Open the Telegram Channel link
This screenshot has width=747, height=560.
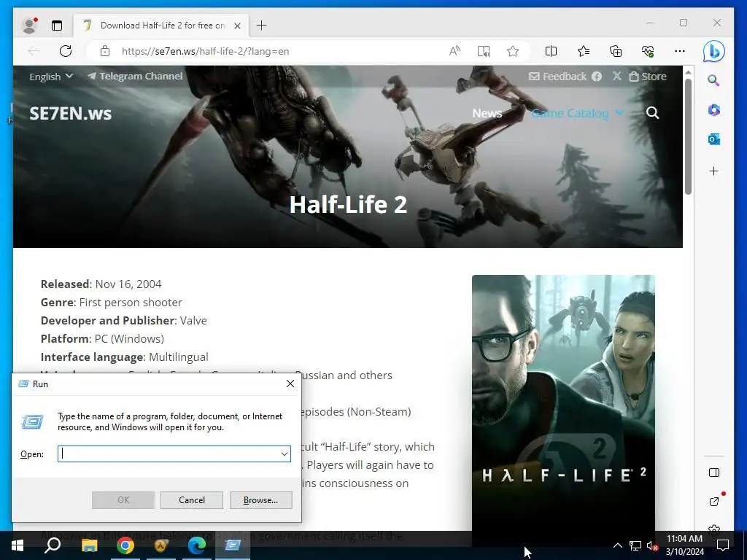coord(135,76)
